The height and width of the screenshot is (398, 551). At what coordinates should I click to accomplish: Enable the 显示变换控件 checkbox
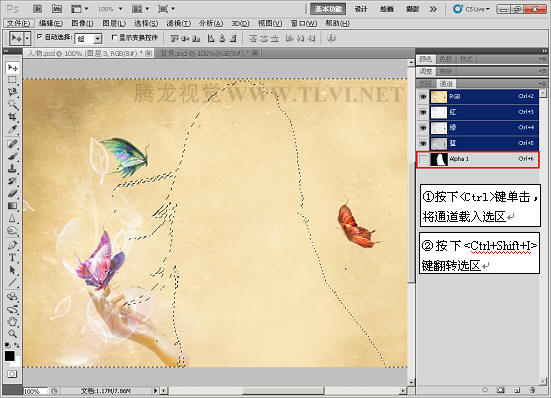(114, 37)
